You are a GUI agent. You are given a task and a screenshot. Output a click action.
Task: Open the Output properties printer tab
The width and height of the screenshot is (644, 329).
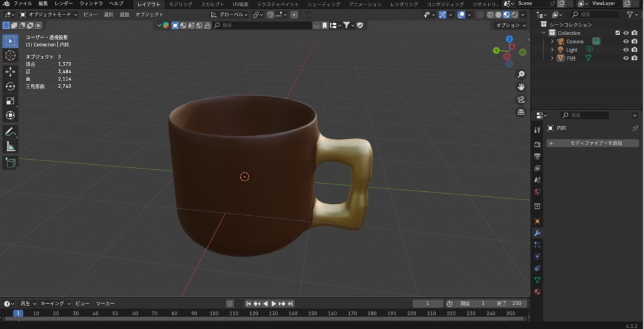(537, 157)
